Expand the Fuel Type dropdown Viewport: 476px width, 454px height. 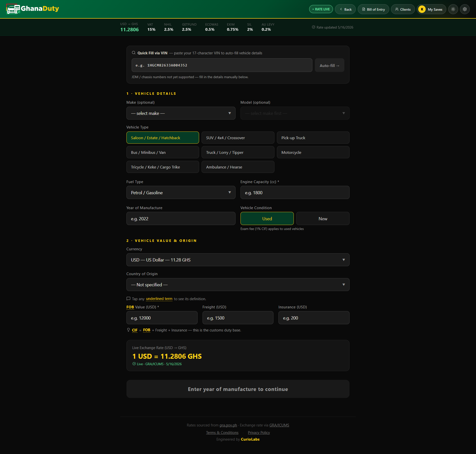pyautogui.click(x=181, y=193)
